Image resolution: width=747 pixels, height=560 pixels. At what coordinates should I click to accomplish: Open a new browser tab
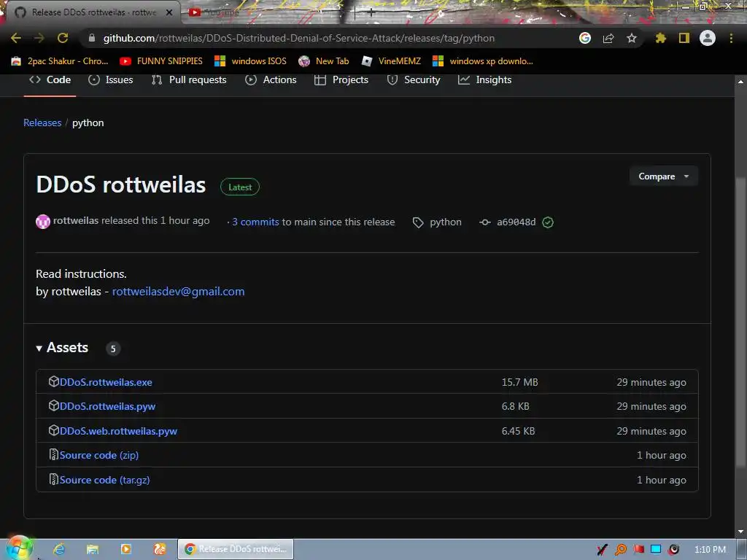[371, 12]
